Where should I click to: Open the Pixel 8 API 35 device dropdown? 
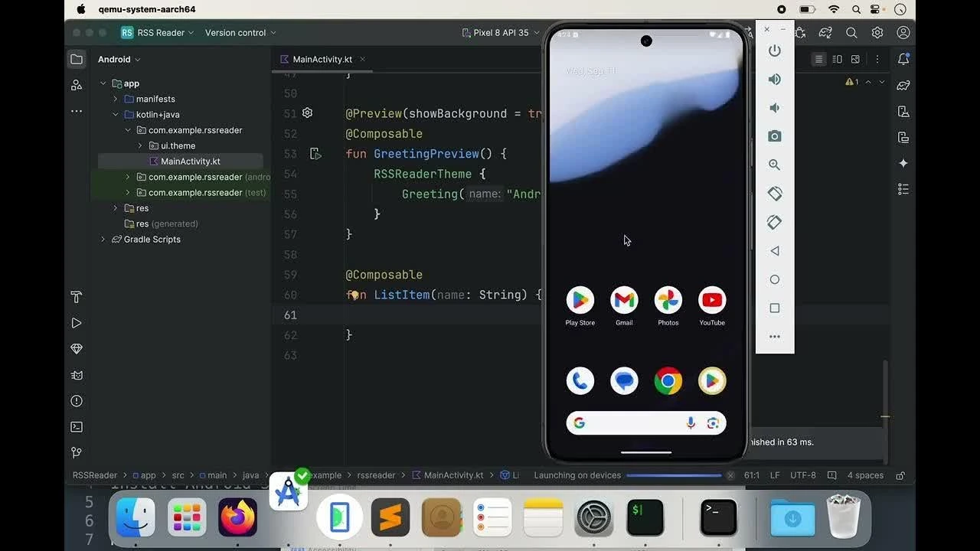click(501, 33)
